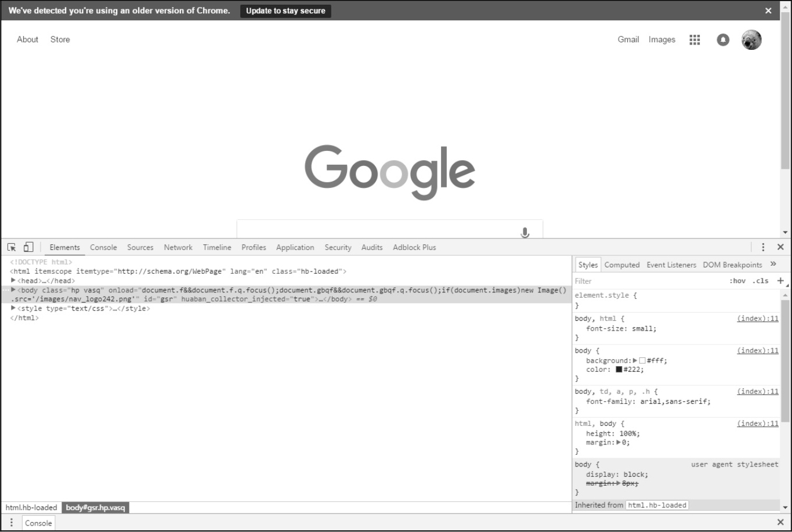Open (index):11 link for the font-family rule

pyautogui.click(x=757, y=392)
